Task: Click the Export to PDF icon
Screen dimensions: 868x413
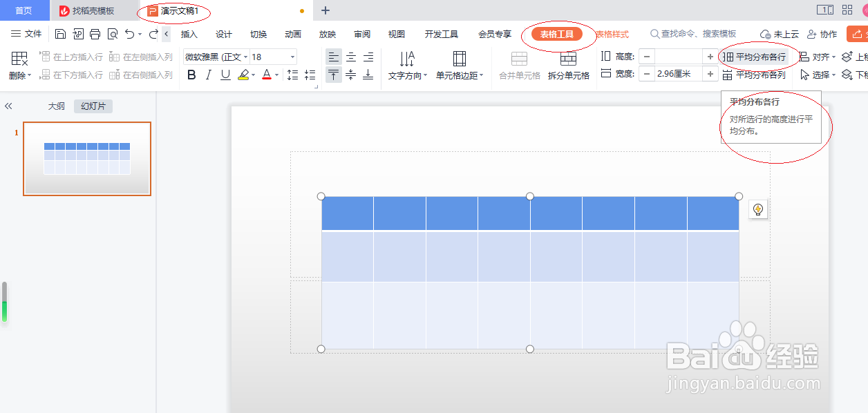Action: point(78,34)
